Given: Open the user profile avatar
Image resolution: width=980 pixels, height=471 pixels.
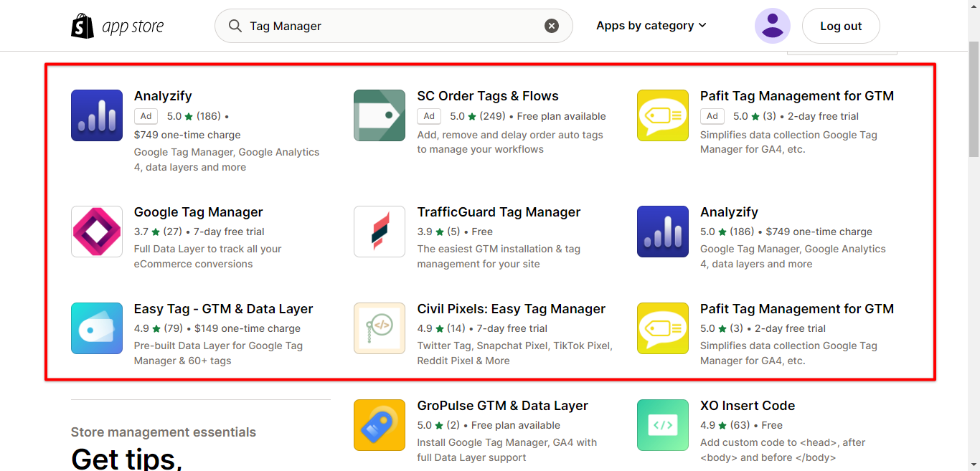Looking at the screenshot, I should pyautogui.click(x=772, y=26).
